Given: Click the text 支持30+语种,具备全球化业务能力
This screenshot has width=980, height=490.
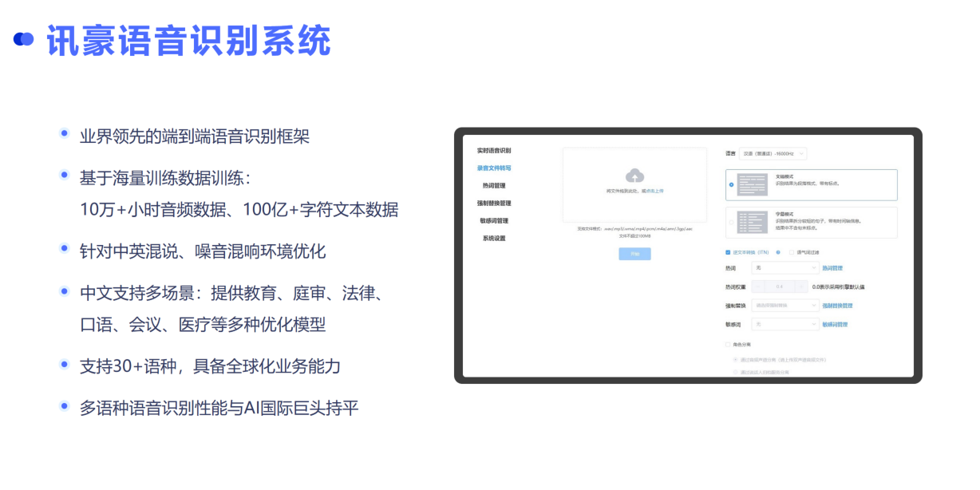Looking at the screenshot, I should coord(211,366).
